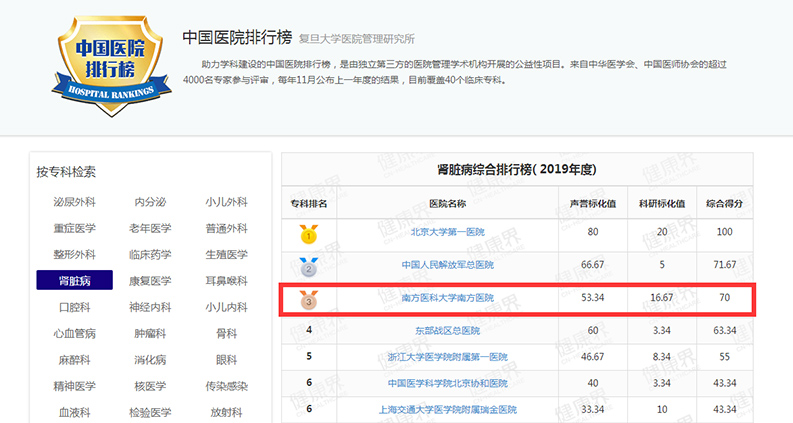Click score 55 in 浙江大学 row
This screenshot has height=423, width=793.
pyautogui.click(x=725, y=357)
